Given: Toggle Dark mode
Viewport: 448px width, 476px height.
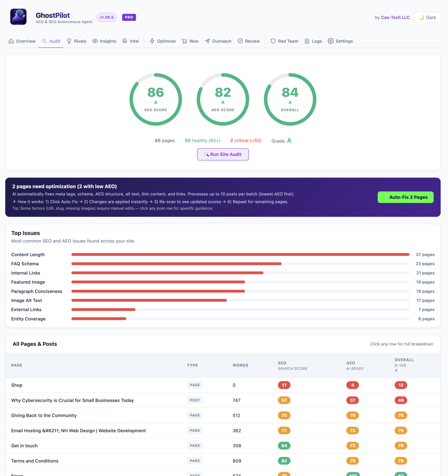Looking at the screenshot, I should (x=427, y=17).
